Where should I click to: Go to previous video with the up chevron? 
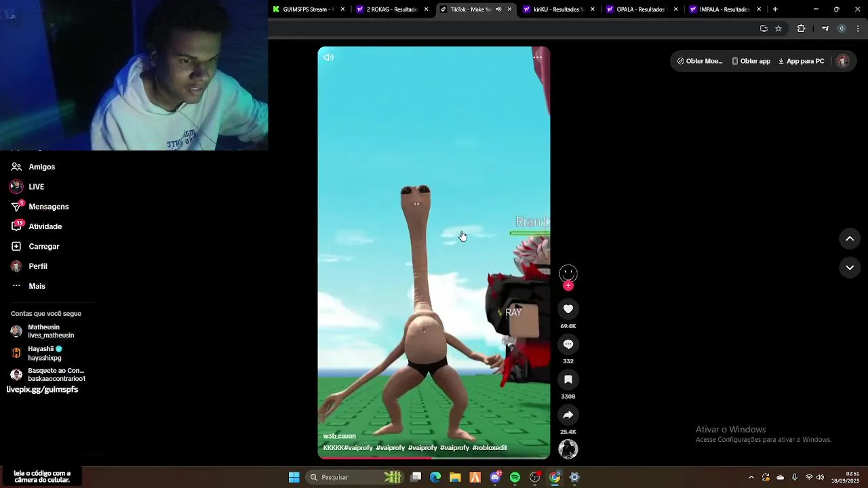[x=850, y=239]
